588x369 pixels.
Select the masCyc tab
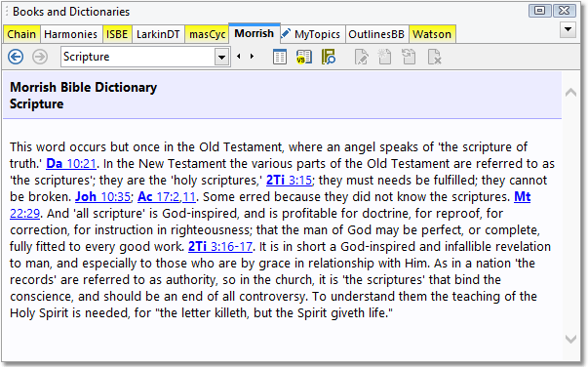click(207, 34)
